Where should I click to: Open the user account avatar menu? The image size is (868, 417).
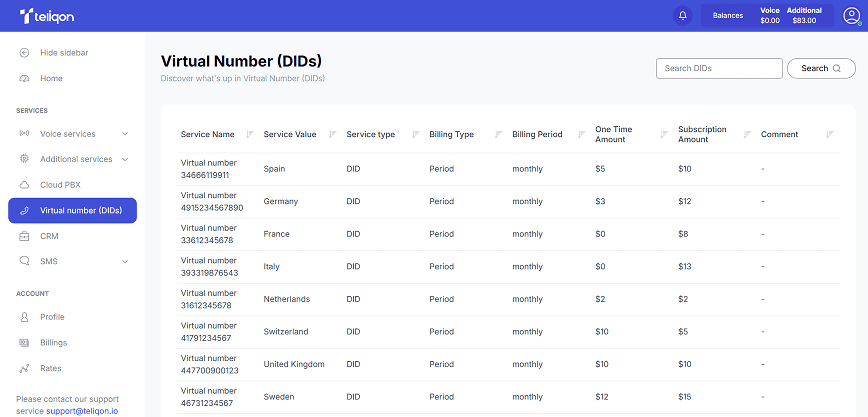tap(851, 15)
